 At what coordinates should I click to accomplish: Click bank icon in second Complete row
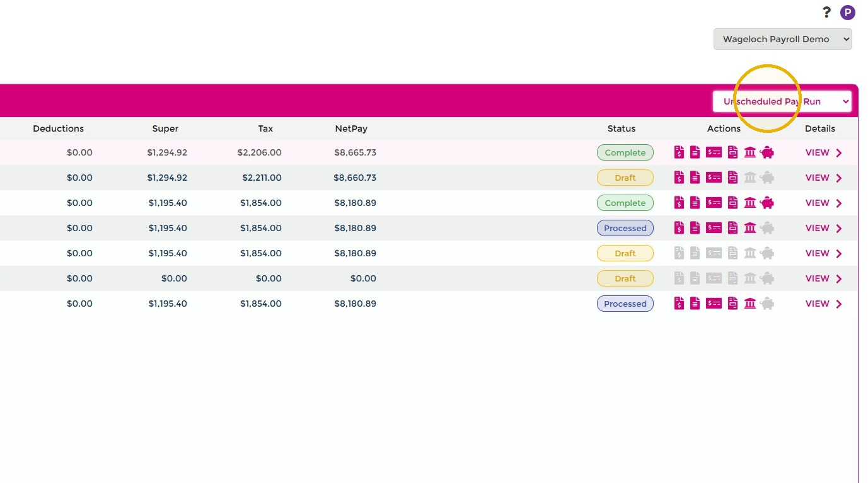tap(750, 203)
